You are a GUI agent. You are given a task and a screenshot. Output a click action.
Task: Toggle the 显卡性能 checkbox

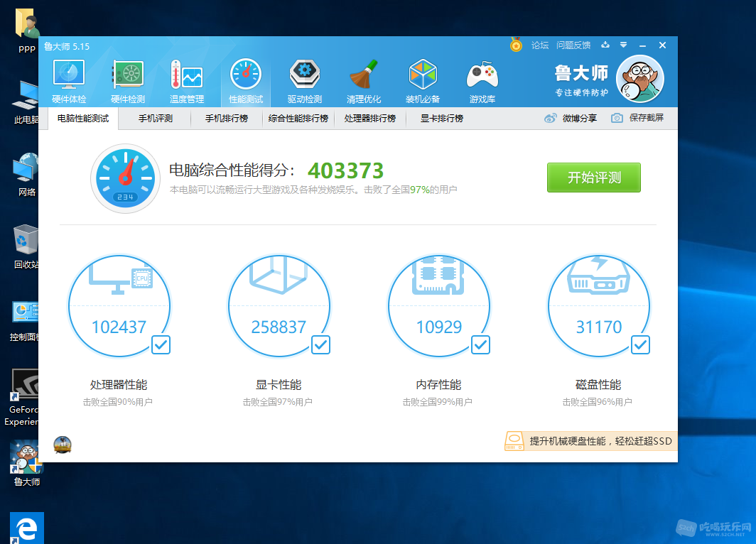[x=320, y=344]
